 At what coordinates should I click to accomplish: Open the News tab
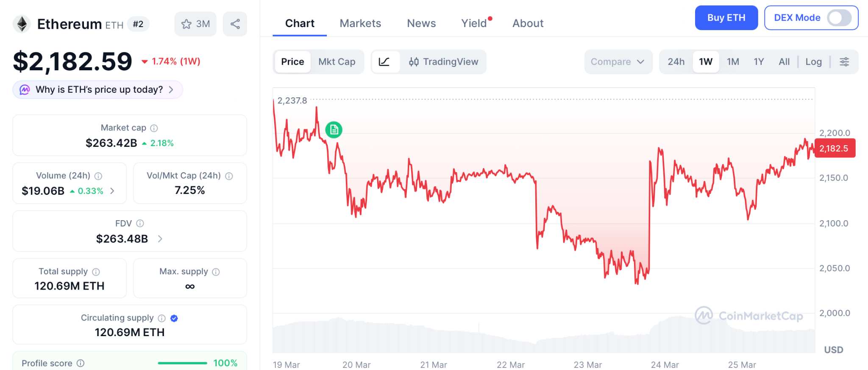421,23
